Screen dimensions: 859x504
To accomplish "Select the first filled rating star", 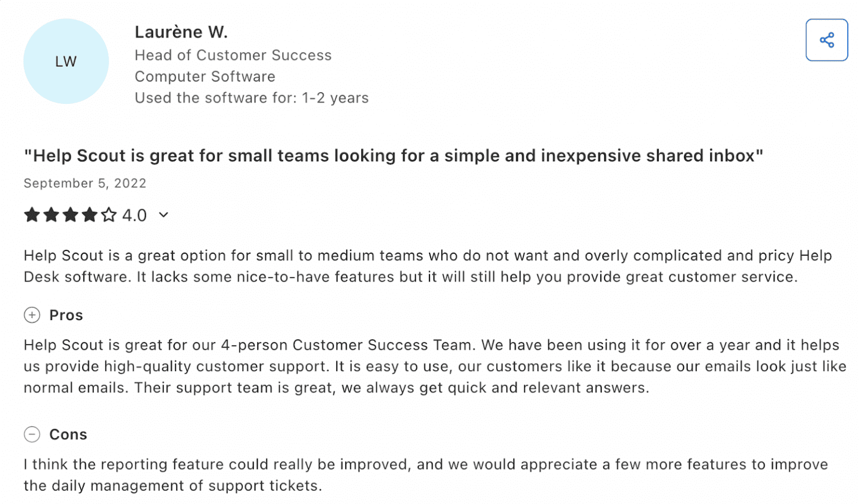I will [x=32, y=215].
